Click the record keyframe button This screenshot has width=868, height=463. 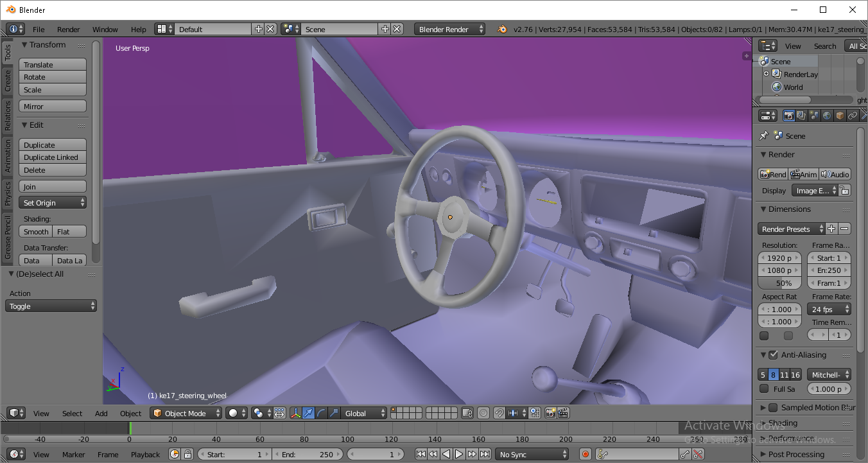pyautogui.click(x=585, y=455)
